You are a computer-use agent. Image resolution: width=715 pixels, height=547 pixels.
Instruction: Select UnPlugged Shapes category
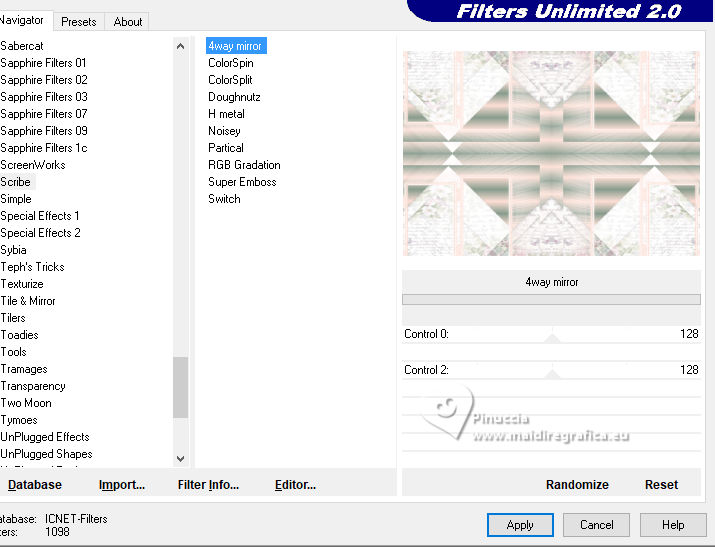tap(47, 454)
